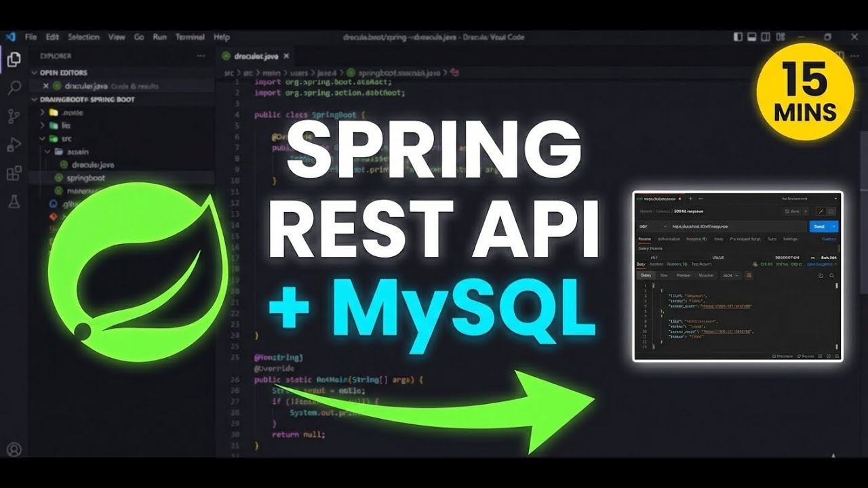This screenshot has height=488, width=868.
Task: Open the Source Control view icon
Action: point(14,116)
